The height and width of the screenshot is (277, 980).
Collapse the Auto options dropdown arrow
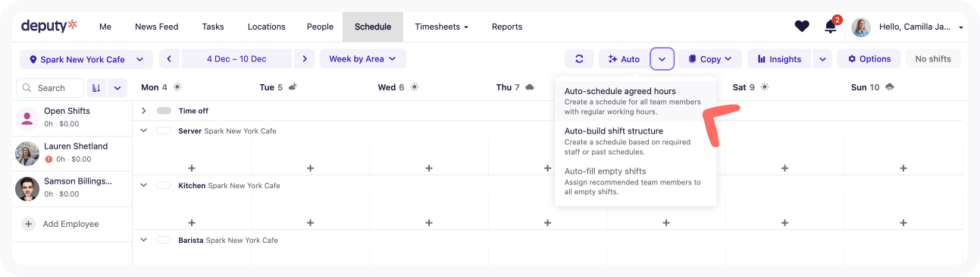click(x=662, y=59)
